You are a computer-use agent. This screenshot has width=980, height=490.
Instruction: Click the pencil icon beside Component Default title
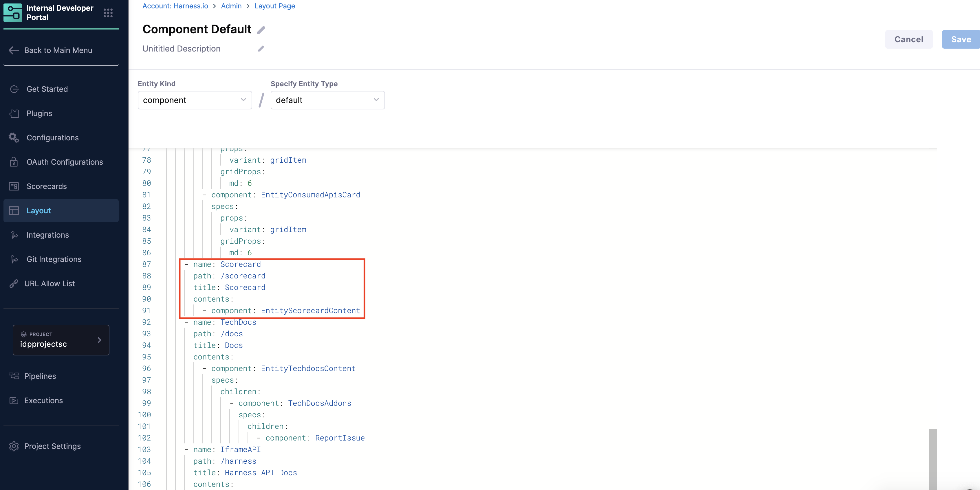click(261, 30)
